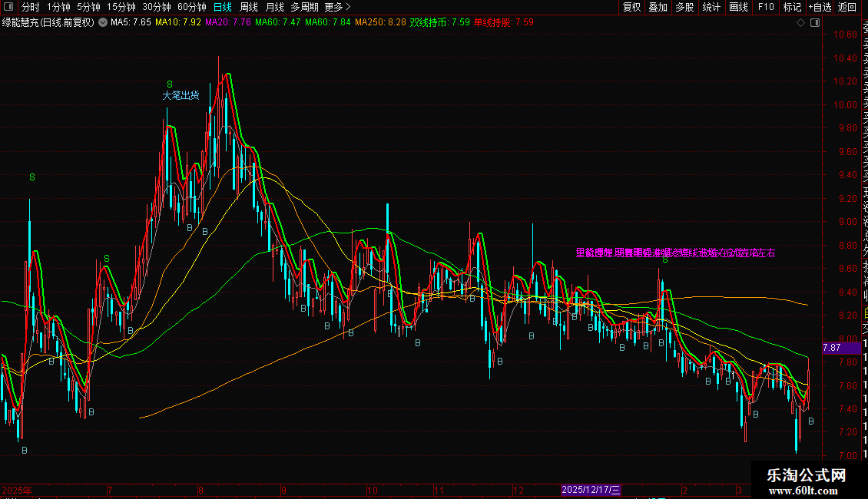This screenshot has height=499, width=868.
Task: Click the MA250: 8.28 indicator label
Action: pyautogui.click(x=380, y=23)
